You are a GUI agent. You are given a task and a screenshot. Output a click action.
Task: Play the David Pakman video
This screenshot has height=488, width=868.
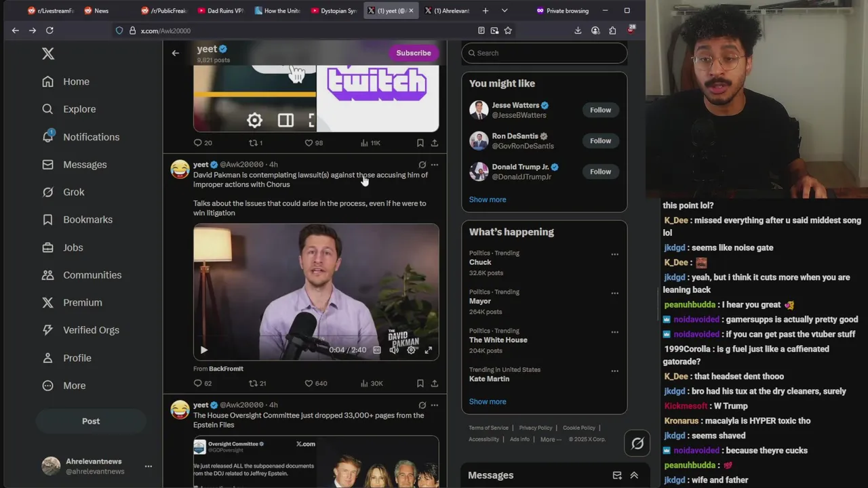coord(203,350)
